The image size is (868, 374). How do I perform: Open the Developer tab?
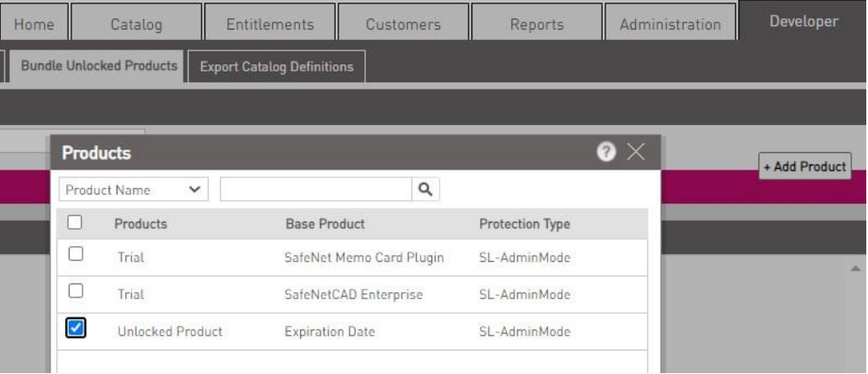click(x=803, y=23)
